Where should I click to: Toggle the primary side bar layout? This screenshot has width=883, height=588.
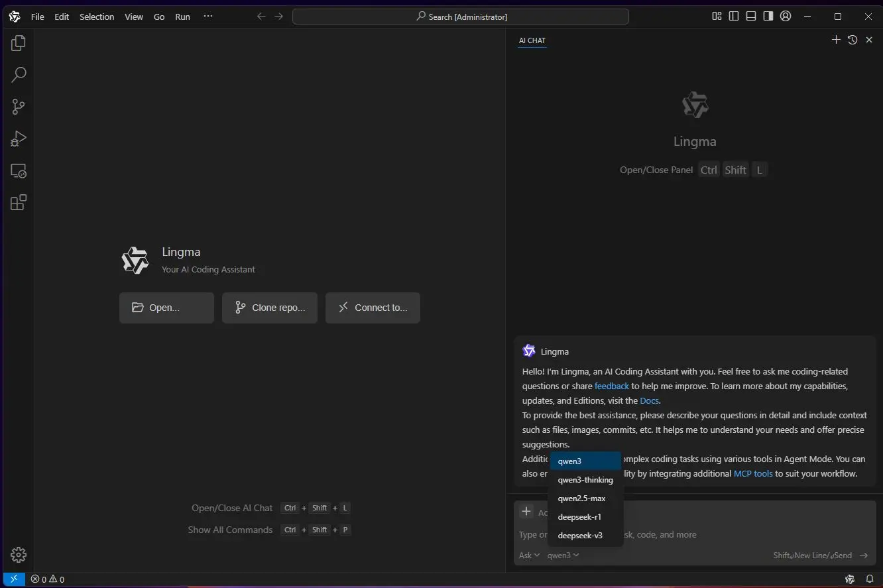pos(734,17)
